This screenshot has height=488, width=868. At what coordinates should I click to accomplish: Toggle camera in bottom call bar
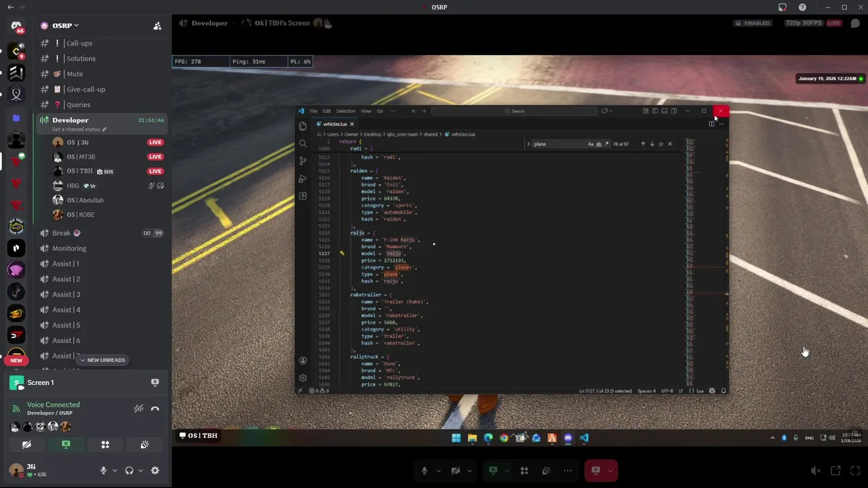[x=456, y=470]
